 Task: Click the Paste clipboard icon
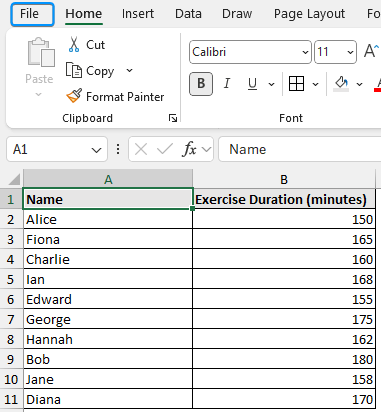41,52
